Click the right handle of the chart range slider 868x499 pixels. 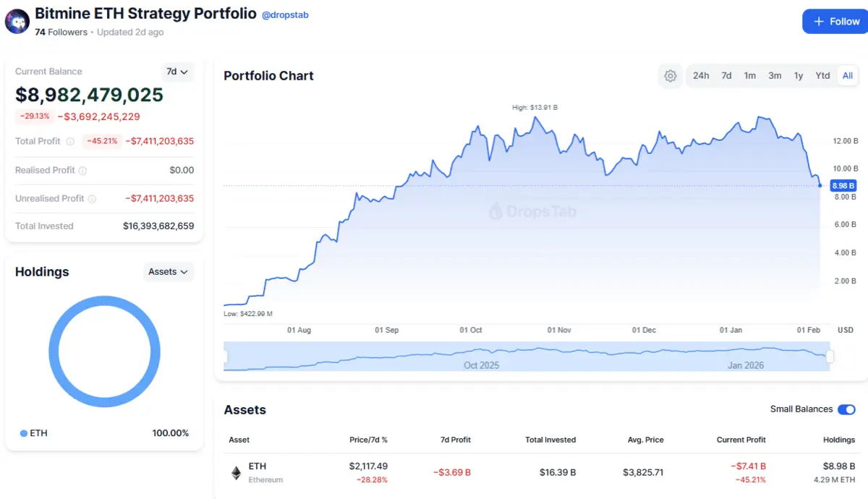[x=830, y=357]
